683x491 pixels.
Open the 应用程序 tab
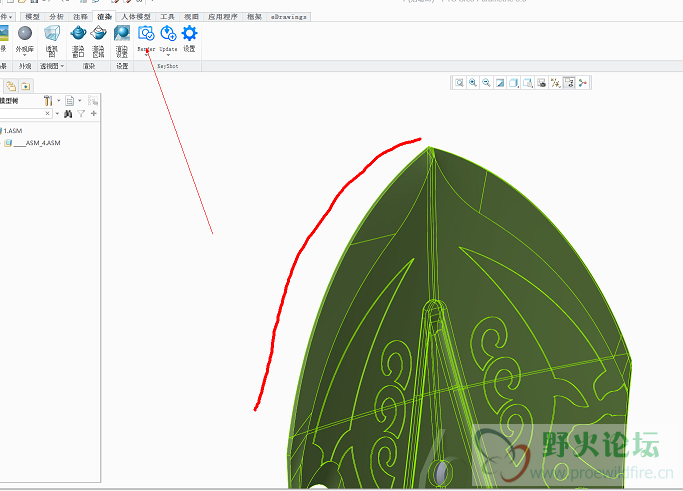point(223,17)
